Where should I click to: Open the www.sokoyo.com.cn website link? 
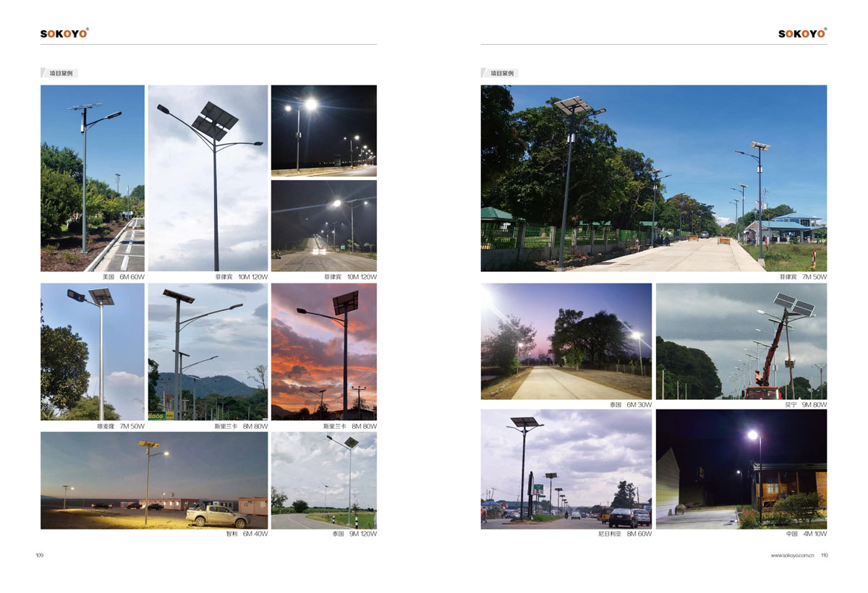click(793, 555)
